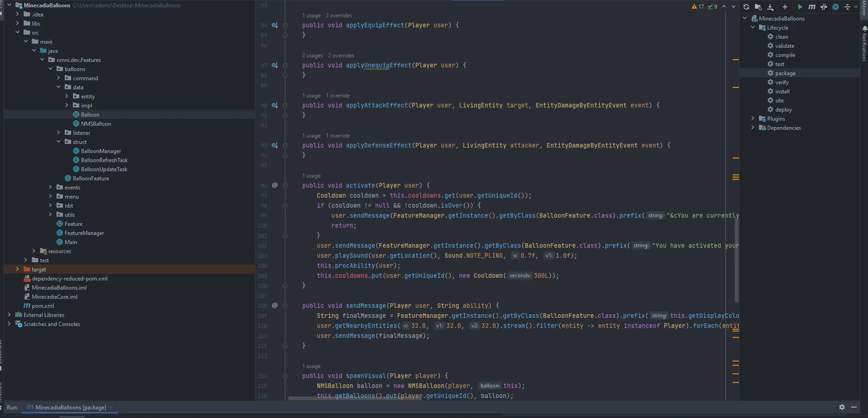Expand the Dependencies node
The image size is (868, 418).
(753, 127)
